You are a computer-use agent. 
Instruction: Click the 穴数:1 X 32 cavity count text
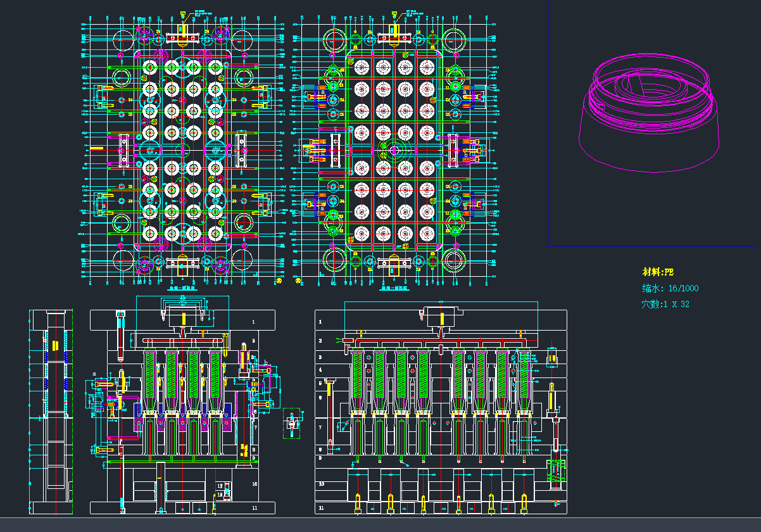tap(665, 305)
